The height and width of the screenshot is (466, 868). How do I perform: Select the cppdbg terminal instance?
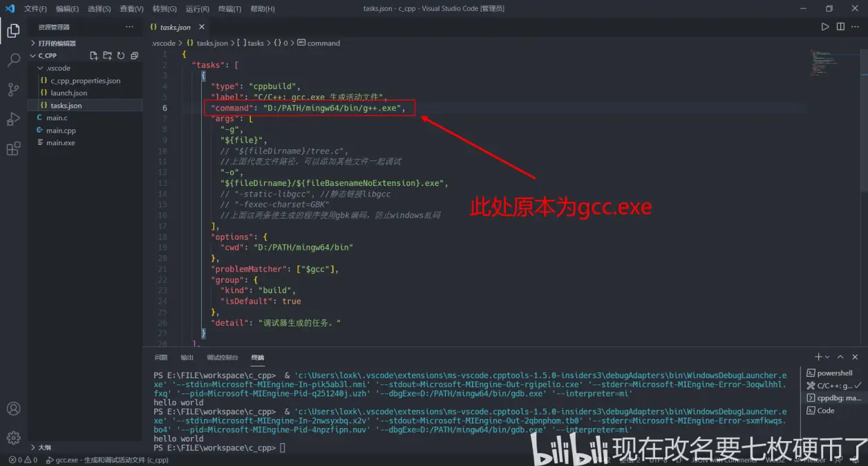coord(834,398)
